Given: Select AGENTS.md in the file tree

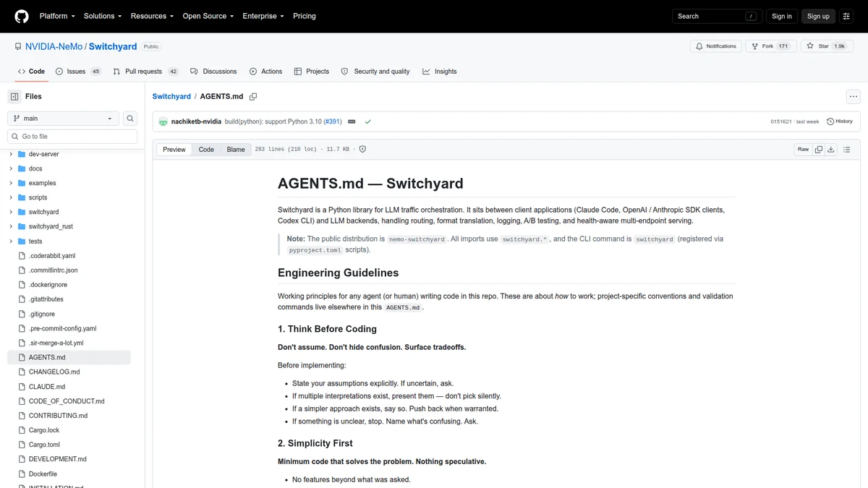Looking at the screenshot, I should pos(69,357).
